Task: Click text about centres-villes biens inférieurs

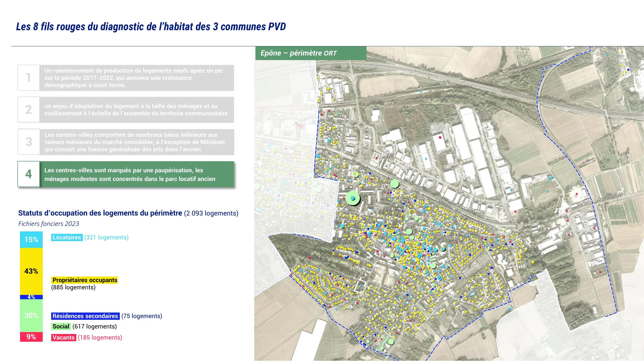Action: click(135, 142)
